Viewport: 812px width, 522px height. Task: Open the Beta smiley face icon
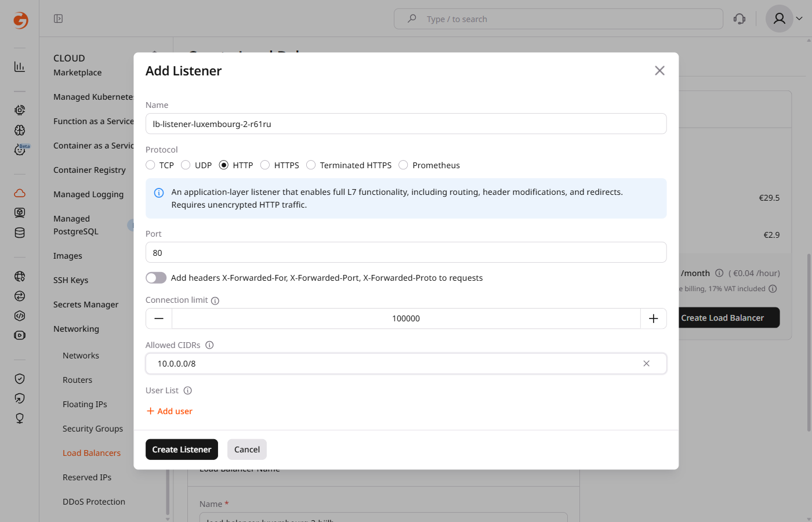[20, 150]
